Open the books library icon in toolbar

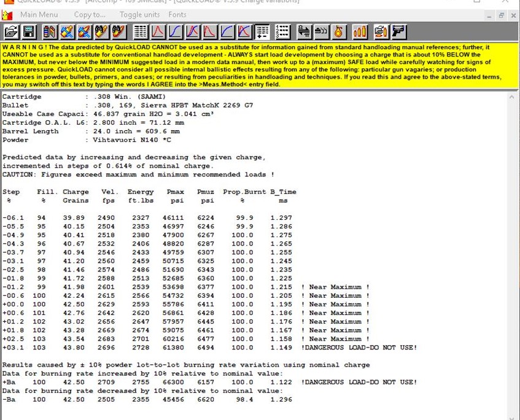tap(50, 32)
